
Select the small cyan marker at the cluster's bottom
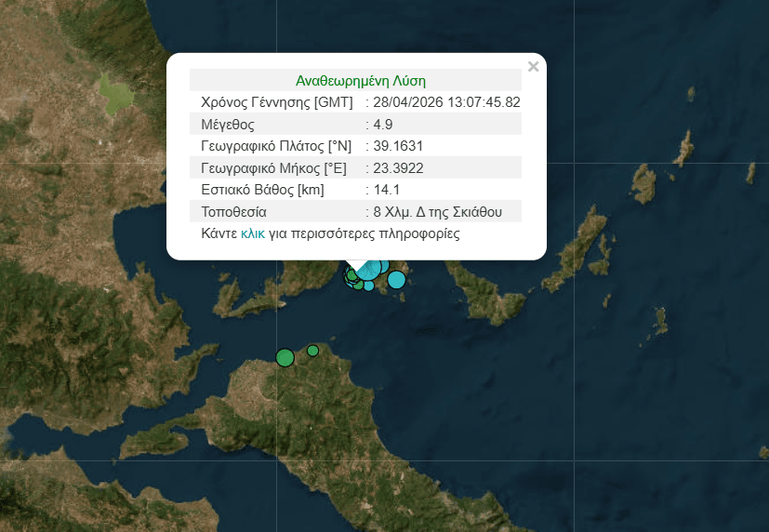(369, 286)
